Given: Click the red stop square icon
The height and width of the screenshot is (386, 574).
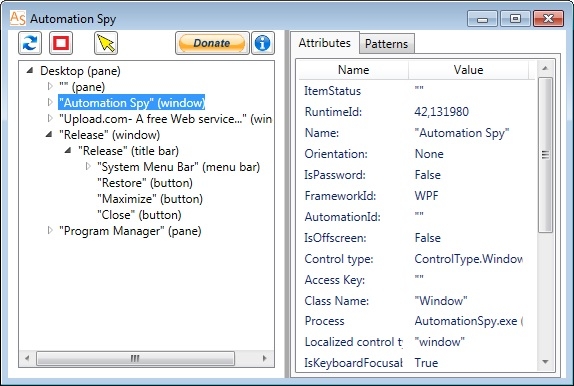Looking at the screenshot, I should coord(61,43).
